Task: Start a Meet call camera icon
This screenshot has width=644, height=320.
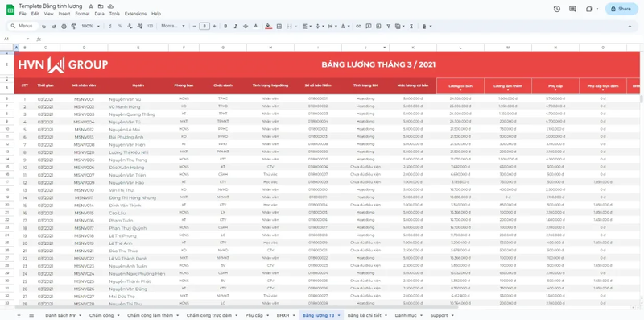Action: pos(590,9)
